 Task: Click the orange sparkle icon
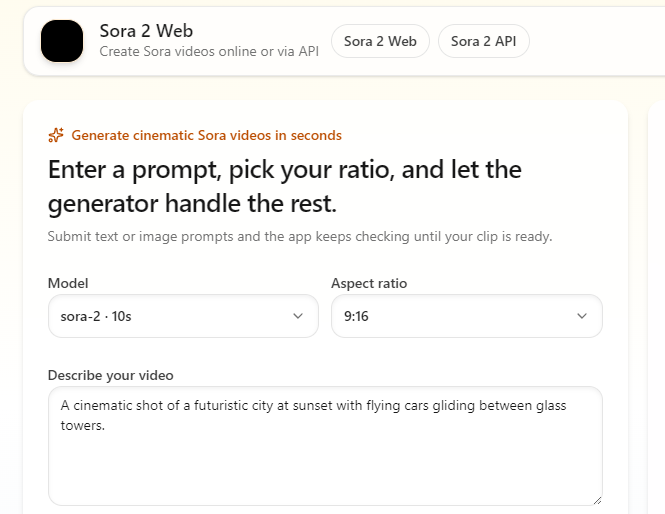(x=56, y=135)
